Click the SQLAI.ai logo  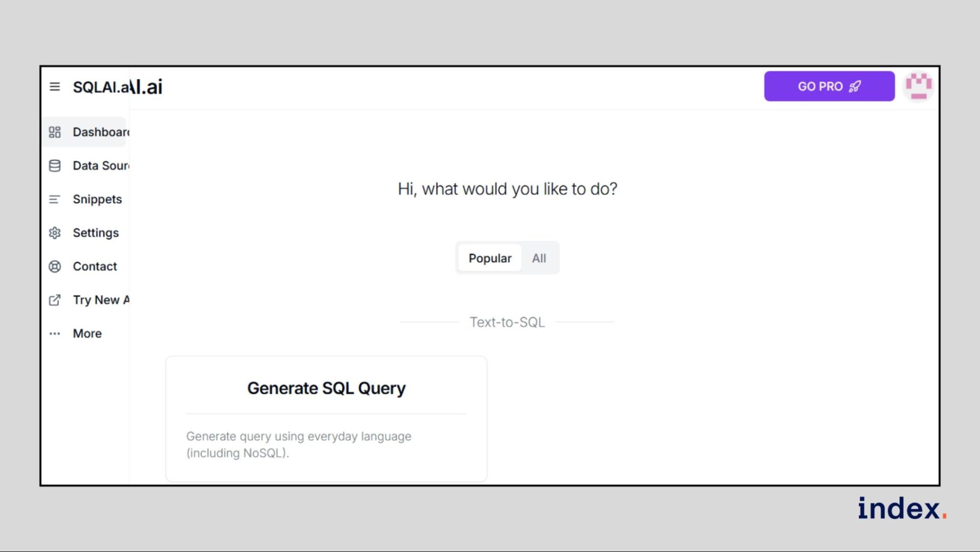click(x=117, y=87)
